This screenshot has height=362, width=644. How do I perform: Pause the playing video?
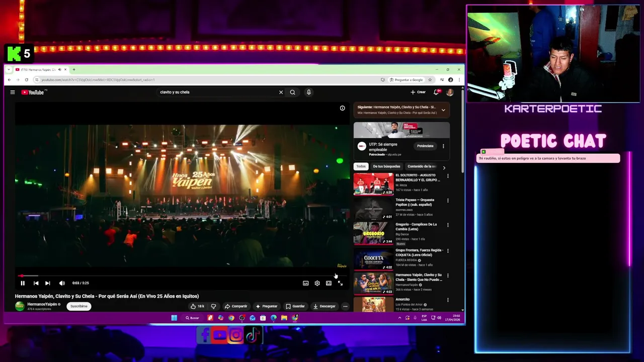click(x=23, y=283)
